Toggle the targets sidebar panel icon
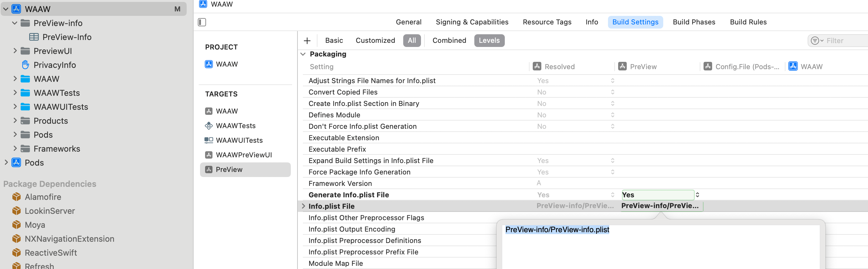This screenshot has width=868, height=269. coord(202,22)
